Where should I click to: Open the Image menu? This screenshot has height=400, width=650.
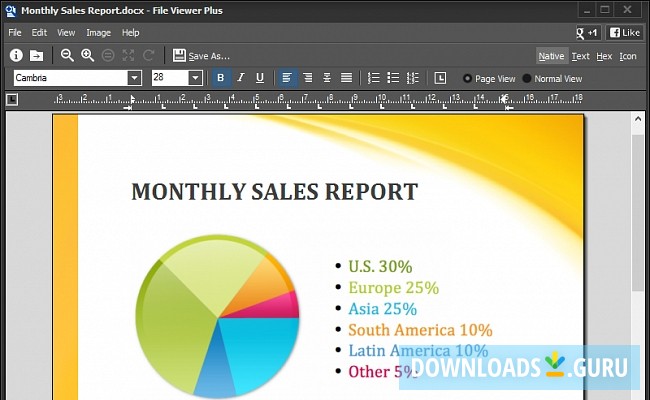[98, 32]
